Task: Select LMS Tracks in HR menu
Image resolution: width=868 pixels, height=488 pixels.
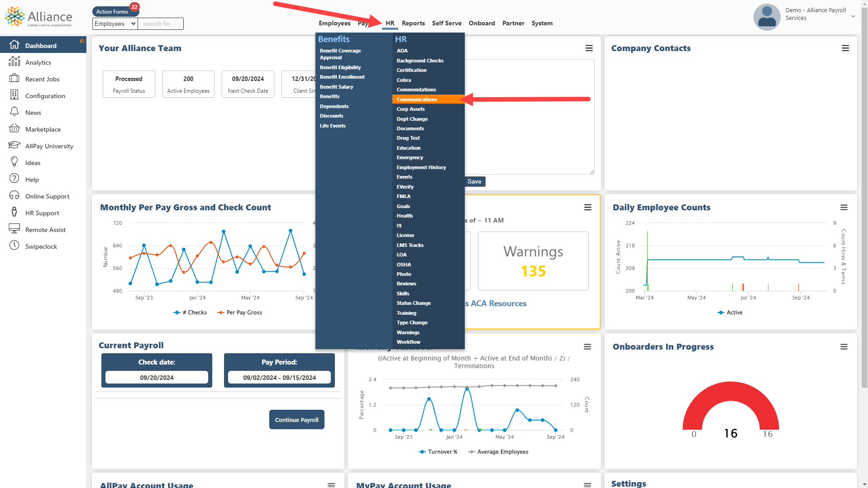Action: pyautogui.click(x=410, y=245)
